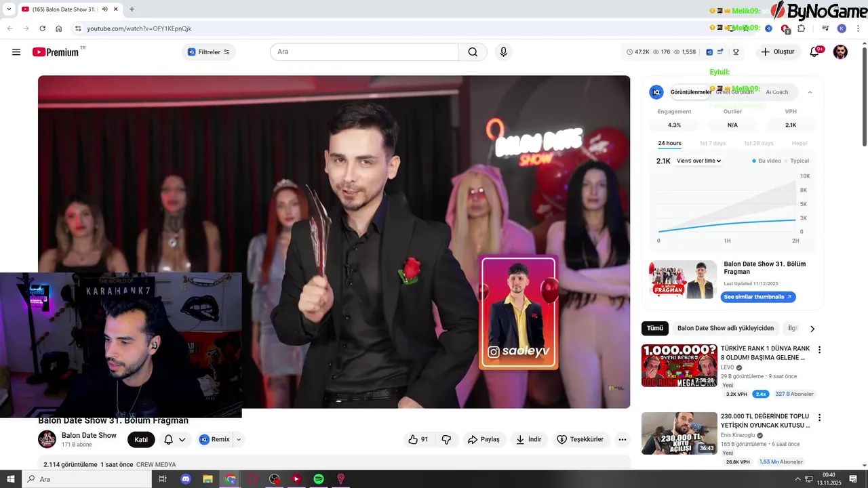Click the blue vidIQ icon in stats bar

[x=709, y=52]
